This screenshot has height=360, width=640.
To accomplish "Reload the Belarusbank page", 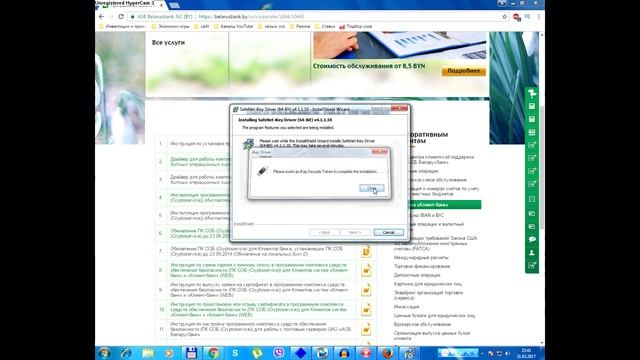I will [121, 17].
